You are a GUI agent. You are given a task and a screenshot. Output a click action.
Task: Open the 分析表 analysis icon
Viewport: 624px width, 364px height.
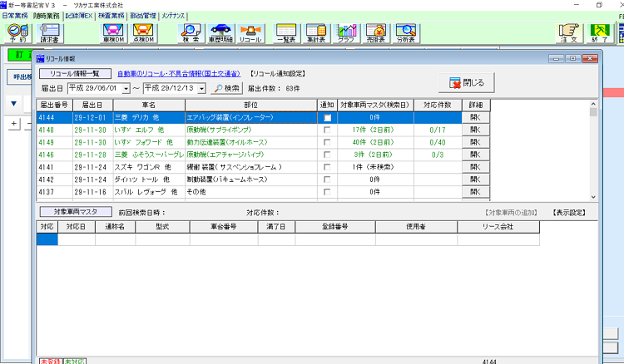click(x=405, y=33)
